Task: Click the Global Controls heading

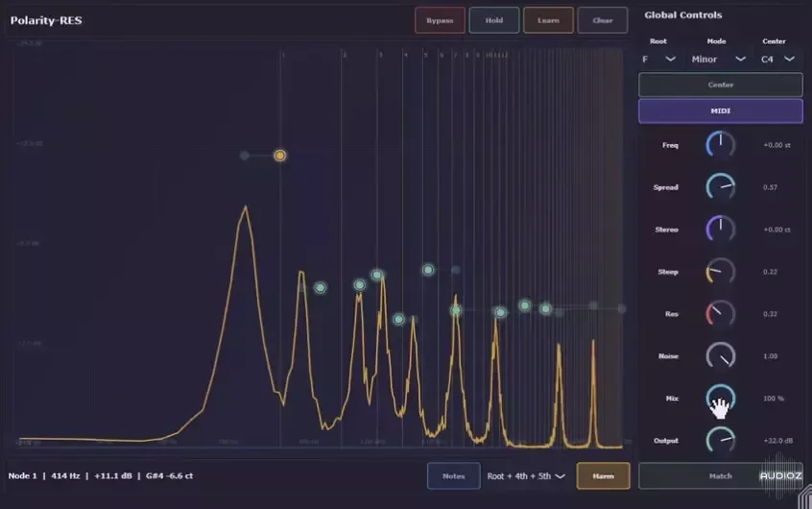Action: 683,15
